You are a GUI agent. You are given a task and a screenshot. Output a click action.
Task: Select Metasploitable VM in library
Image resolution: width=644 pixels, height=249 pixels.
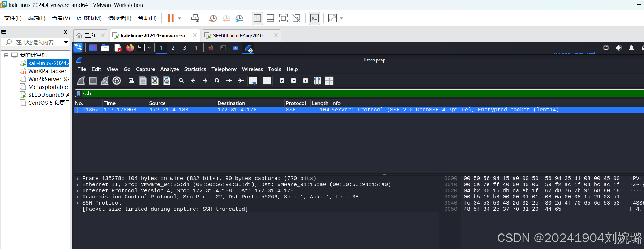[48, 87]
